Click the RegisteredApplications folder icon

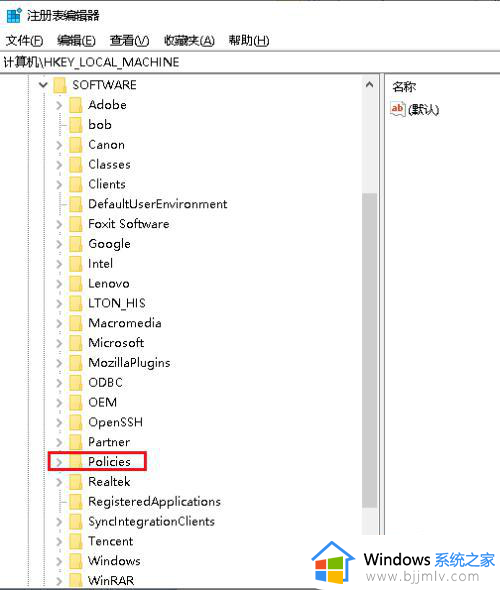[76, 502]
